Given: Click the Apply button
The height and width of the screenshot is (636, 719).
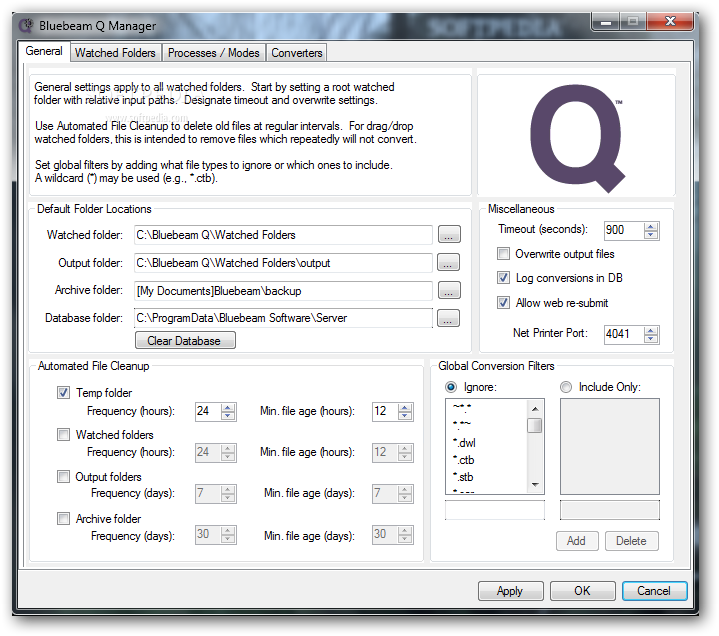Looking at the screenshot, I should (x=510, y=591).
